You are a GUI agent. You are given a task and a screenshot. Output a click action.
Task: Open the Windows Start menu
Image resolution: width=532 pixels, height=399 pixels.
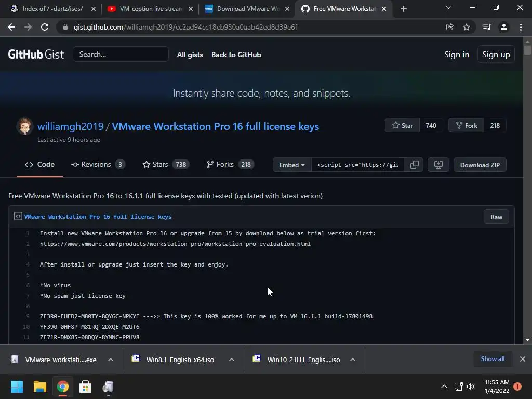pos(17,387)
